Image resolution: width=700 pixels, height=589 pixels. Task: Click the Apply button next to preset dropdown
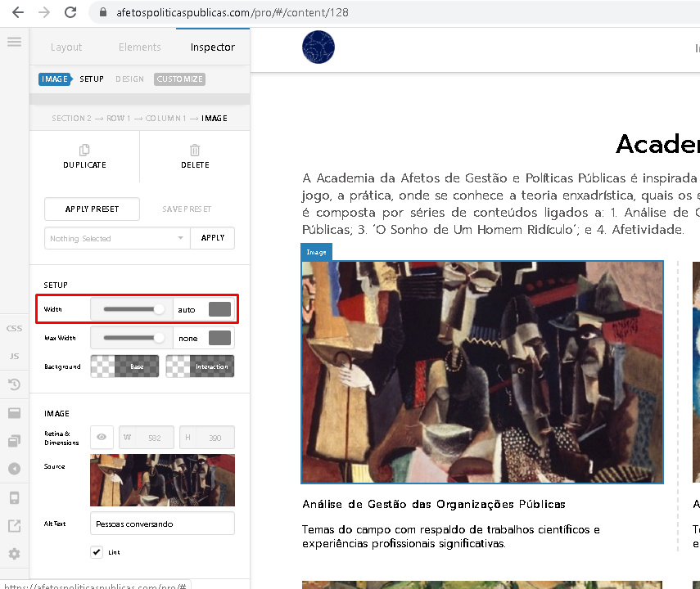213,238
